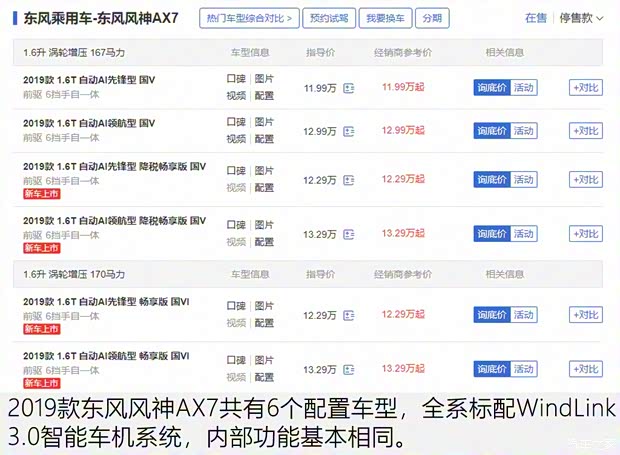Add 先锋型 降税畅享版 国V to +对比
Image resolution: width=620 pixels, height=455 pixels.
tap(586, 180)
